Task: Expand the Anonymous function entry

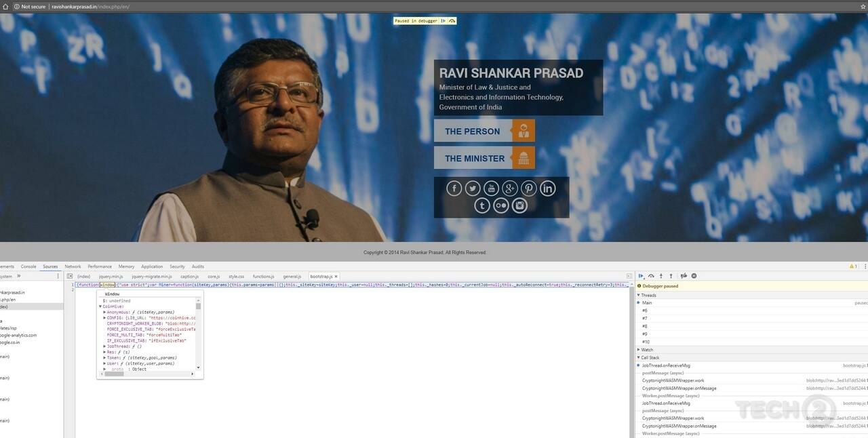Action: pos(104,312)
